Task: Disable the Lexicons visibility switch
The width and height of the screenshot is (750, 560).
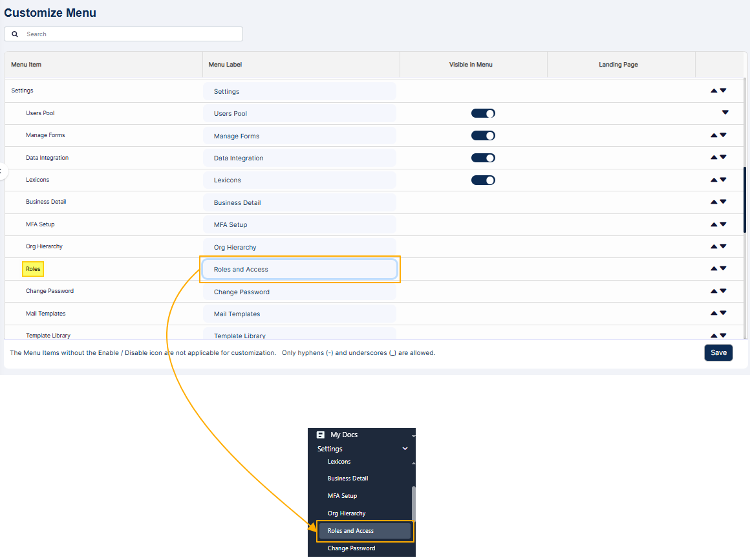Action: coord(483,180)
